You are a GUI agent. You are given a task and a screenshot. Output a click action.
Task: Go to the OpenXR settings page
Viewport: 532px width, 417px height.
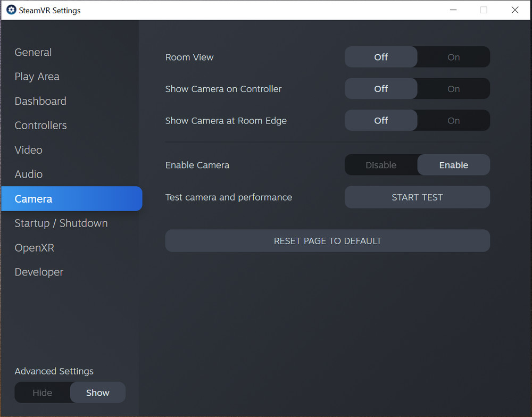click(34, 248)
